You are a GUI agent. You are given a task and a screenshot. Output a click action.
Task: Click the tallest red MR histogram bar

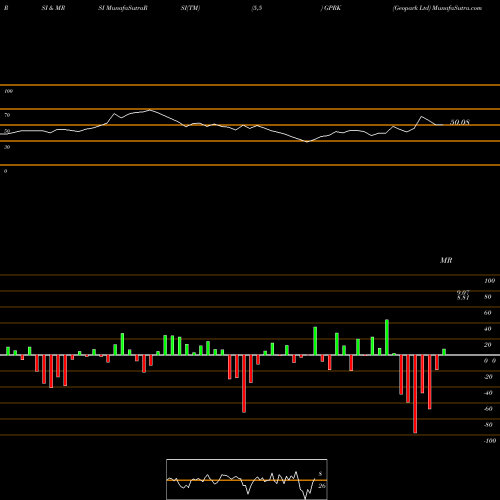(x=415, y=394)
